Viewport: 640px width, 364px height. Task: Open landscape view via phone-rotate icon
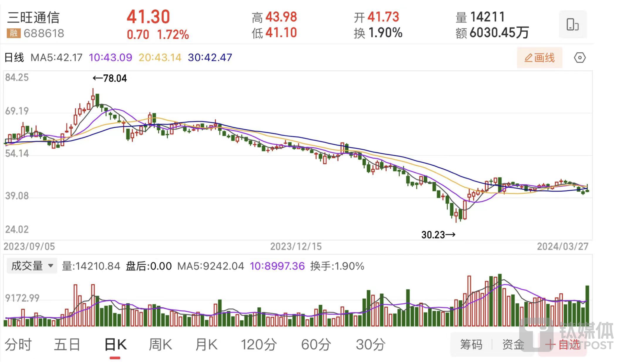(572, 24)
